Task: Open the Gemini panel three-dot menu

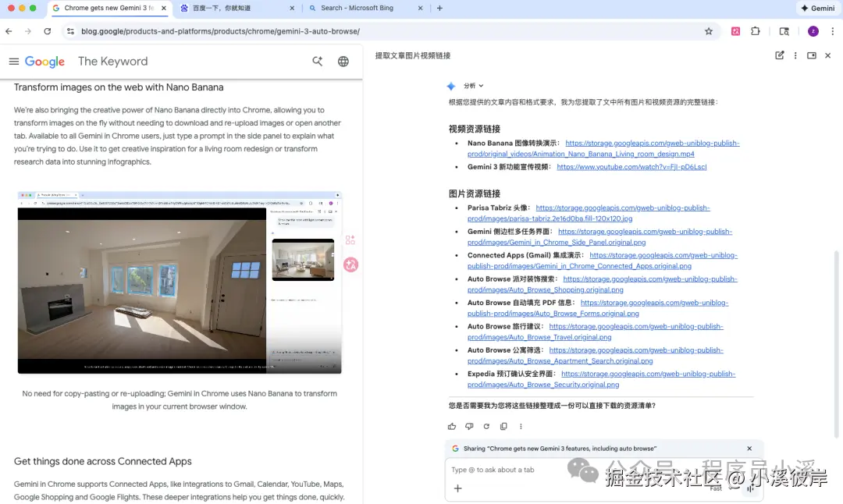Action: click(795, 55)
